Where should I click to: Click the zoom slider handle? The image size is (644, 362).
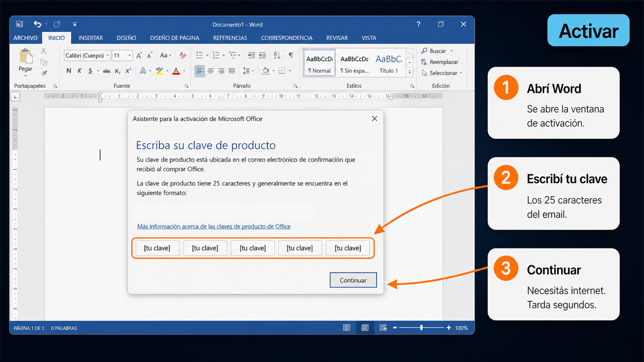pyautogui.click(x=421, y=328)
